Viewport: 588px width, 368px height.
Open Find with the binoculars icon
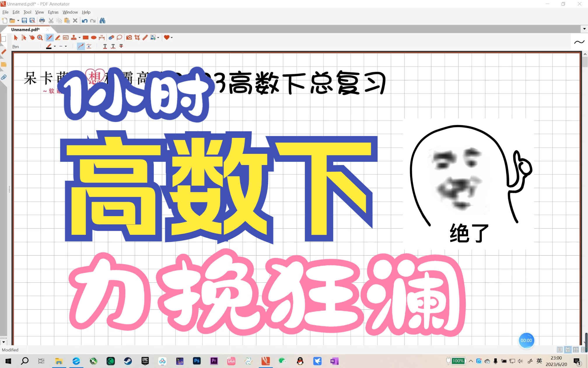coord(102,20)
